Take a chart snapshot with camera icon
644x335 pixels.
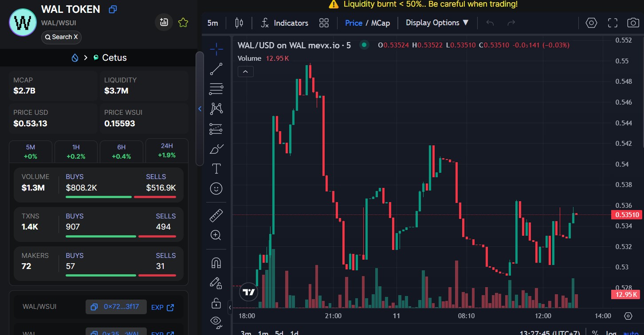633,23
